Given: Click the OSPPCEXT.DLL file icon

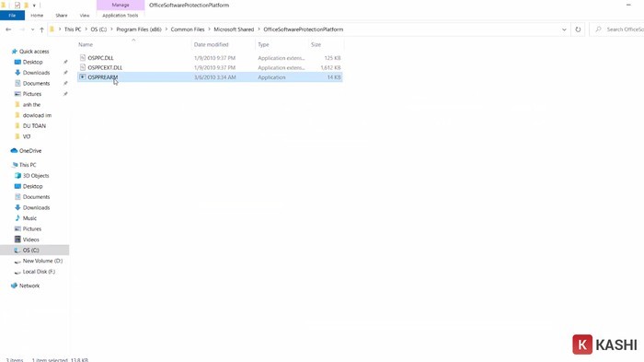Looking at the screenshot, I should coord(83,67).
